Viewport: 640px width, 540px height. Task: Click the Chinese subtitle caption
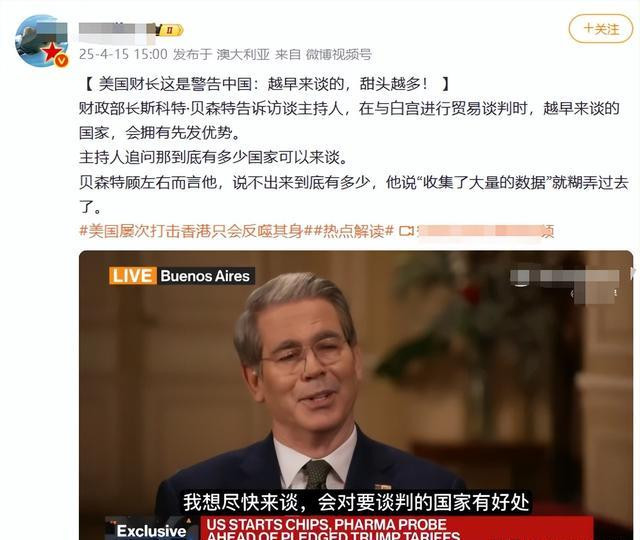356,502
